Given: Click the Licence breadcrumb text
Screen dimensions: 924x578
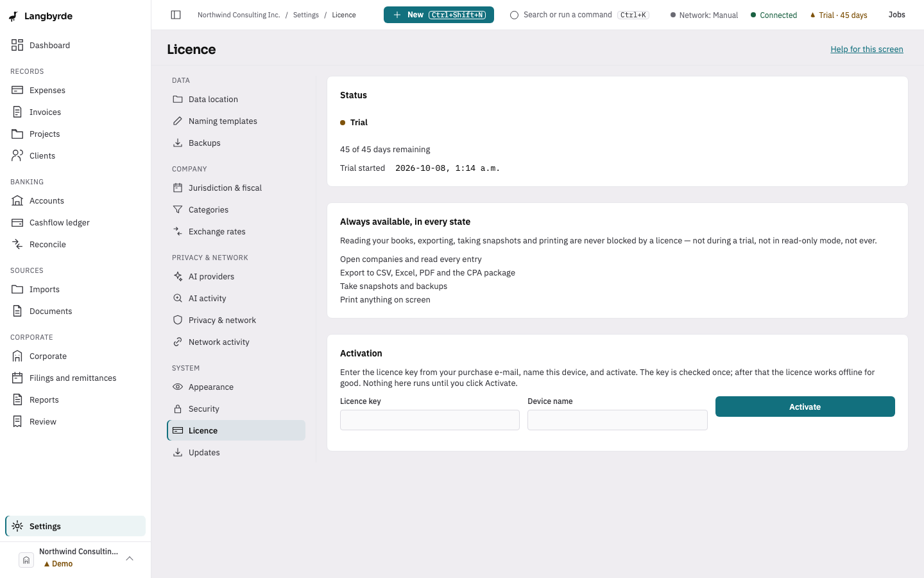Looking at the screenshot, I should tap(344, 15).
